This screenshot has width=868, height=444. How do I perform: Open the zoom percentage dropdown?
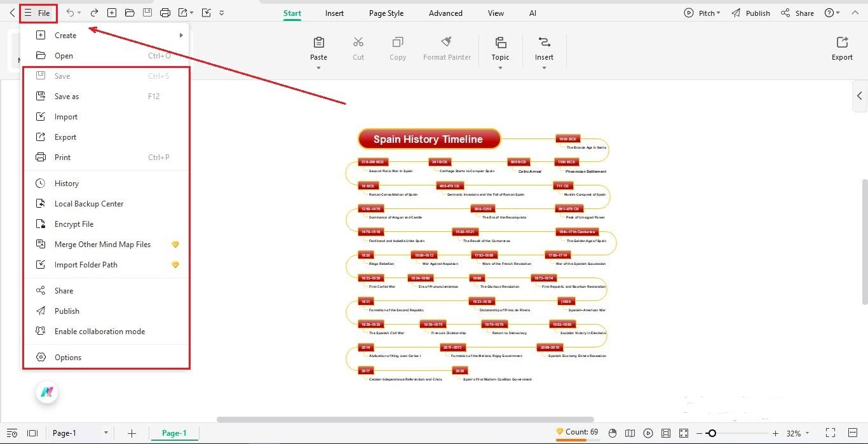pyautogui.click(x=796, y=433)
